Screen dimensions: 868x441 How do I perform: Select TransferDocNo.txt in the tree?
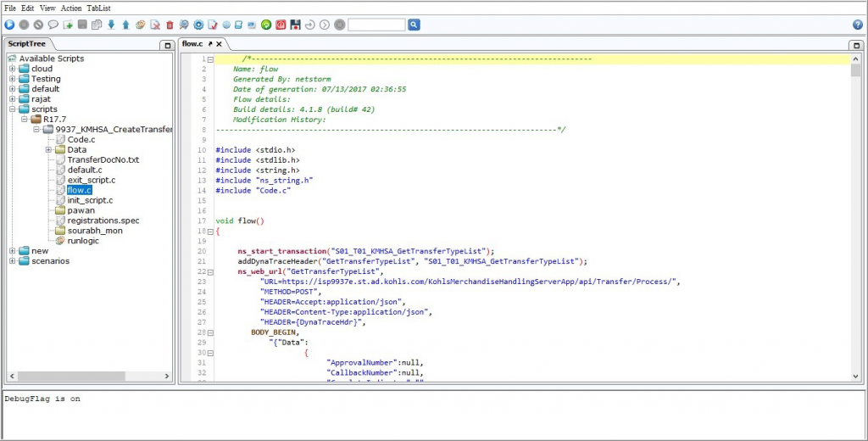[x=103, y=159]
